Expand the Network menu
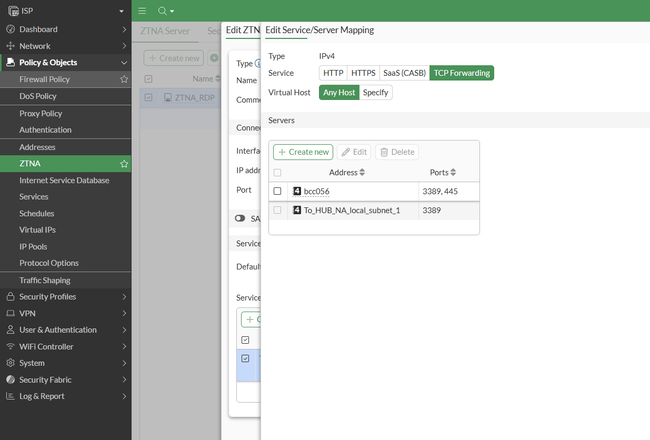 tap(124, 46)
